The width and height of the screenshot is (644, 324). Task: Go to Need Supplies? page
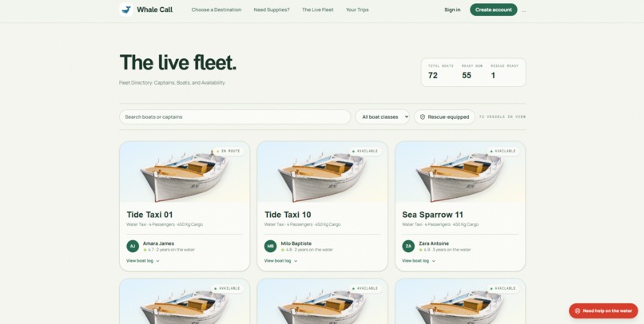(272, 10)
